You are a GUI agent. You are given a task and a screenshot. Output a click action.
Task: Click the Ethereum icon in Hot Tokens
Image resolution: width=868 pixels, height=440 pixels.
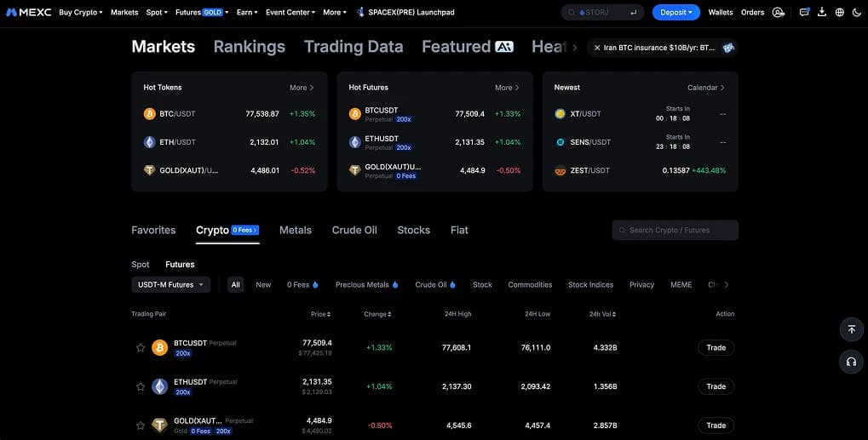(x=149, y=142)
